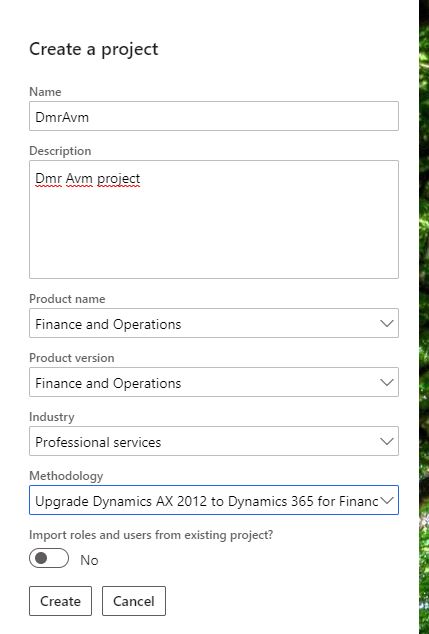Click the chevron arrow in Industry field
Image resolution: width=429 pixels, height=634 pixels.
[387, 441]
